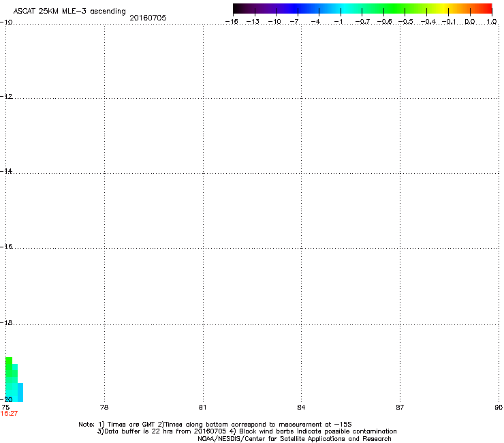Click the 'ASCAT 25KM MLE-3 ascending' title
This screenshot has height=443, width=504.
click(x=69, y=12)
